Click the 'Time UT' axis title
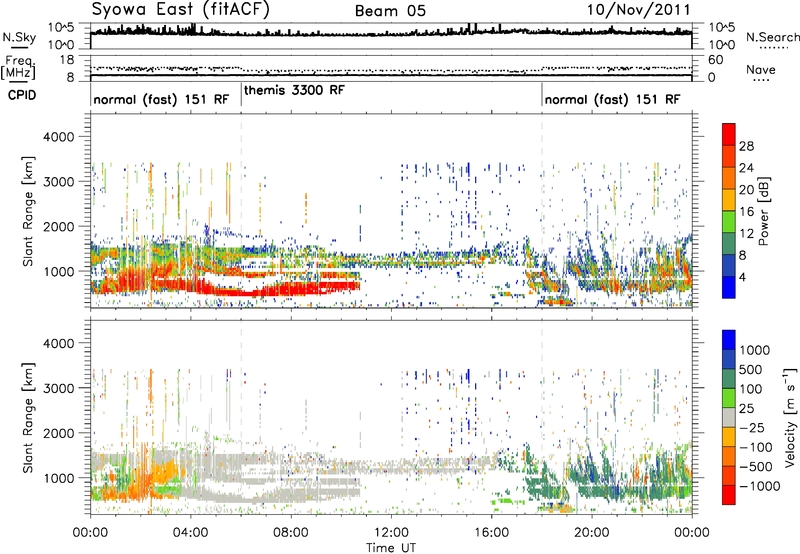 click(x=391, y=548)
